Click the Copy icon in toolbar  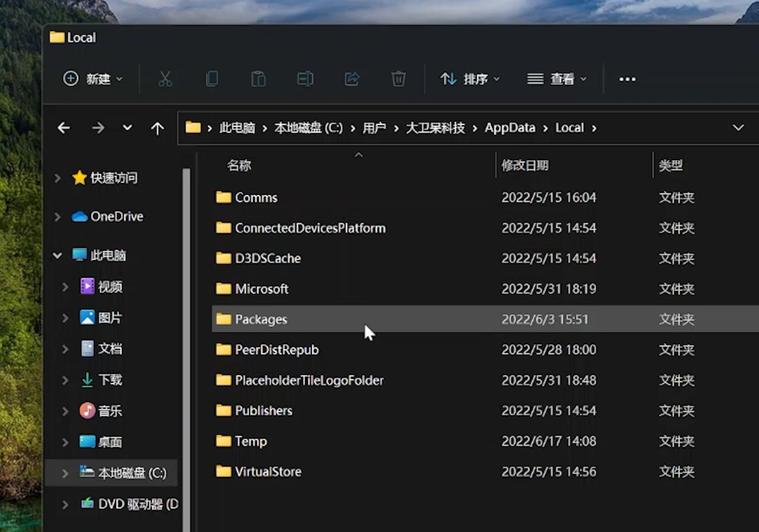[x=212, y=79]
